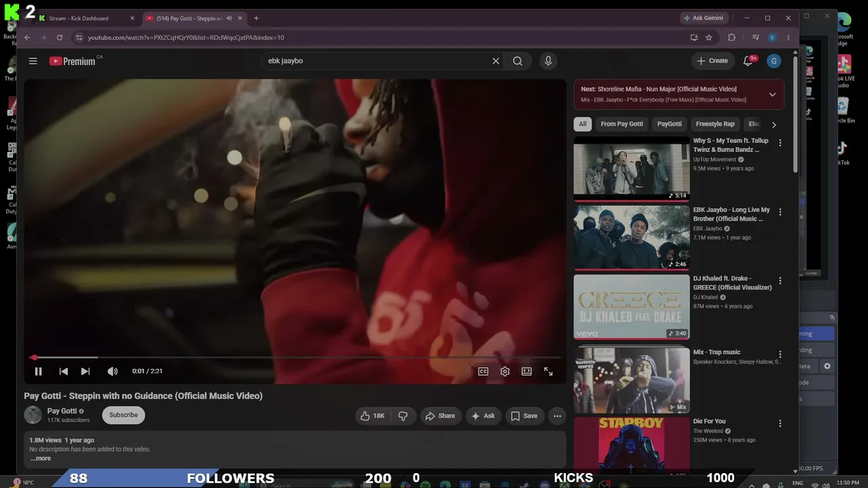Viewport: 868px width, 488px height.
Task: Switch to Stream - Kick Dashboard tab
Action: pyautogui.click(x=86, y=18)
